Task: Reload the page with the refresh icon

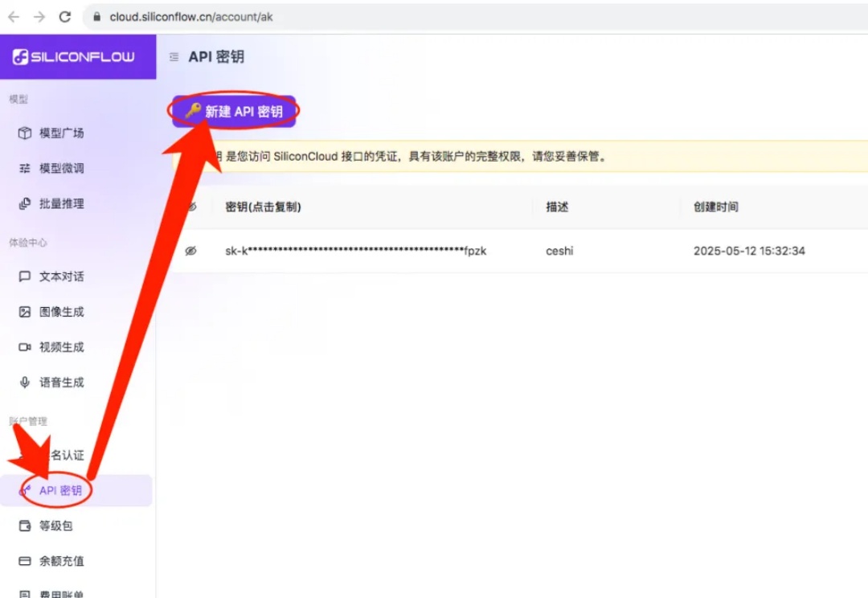Action: [65, 17]
